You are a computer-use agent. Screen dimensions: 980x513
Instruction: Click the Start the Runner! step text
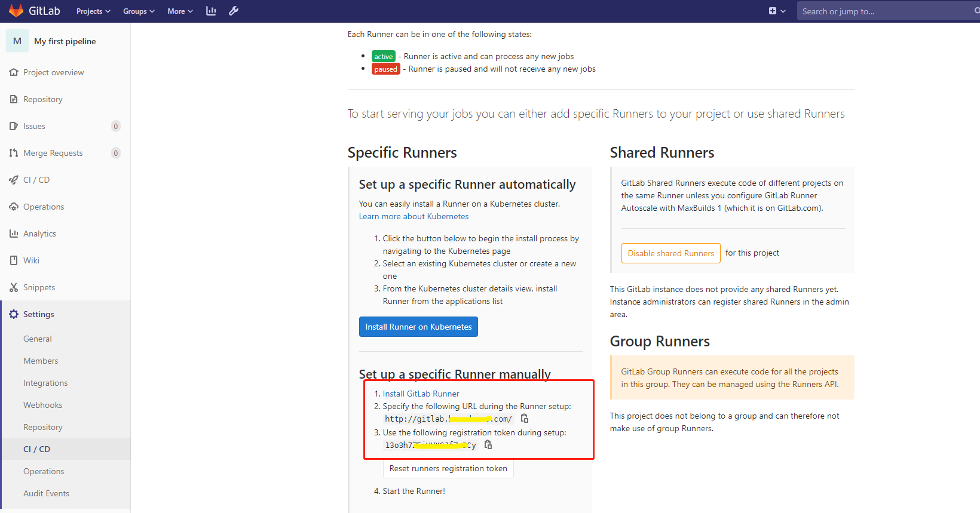[x=414, y=491]
